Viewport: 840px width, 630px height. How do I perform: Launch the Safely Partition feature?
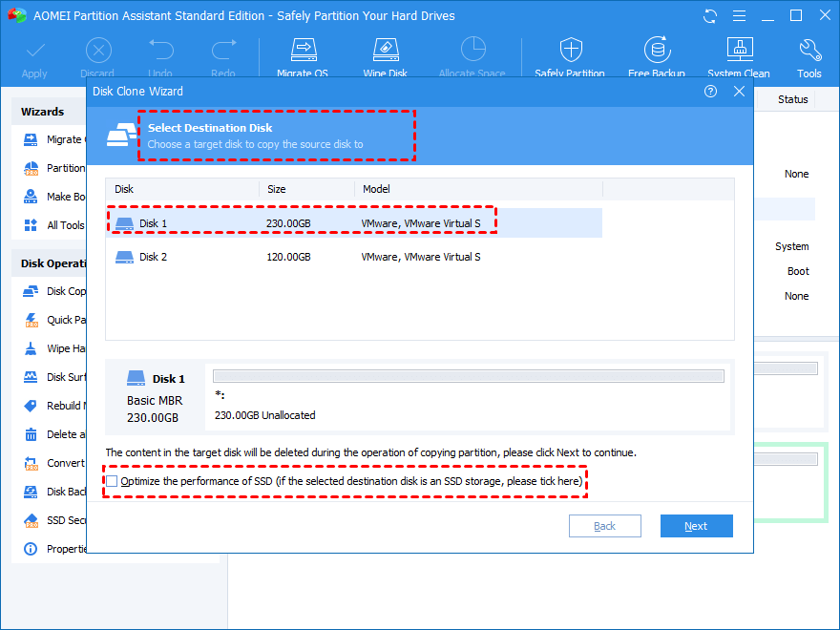coord(570,57)
